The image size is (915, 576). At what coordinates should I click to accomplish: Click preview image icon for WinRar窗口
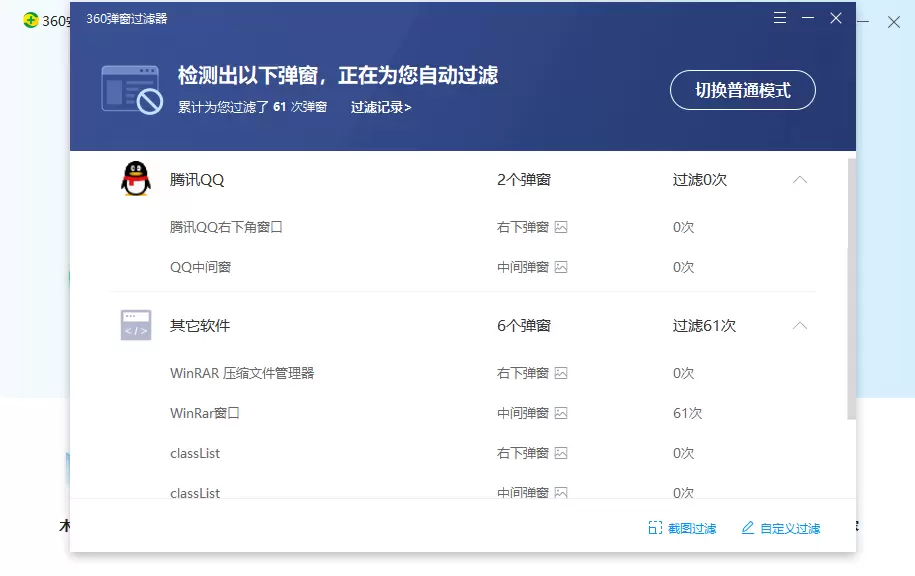[x=561, y=413]
